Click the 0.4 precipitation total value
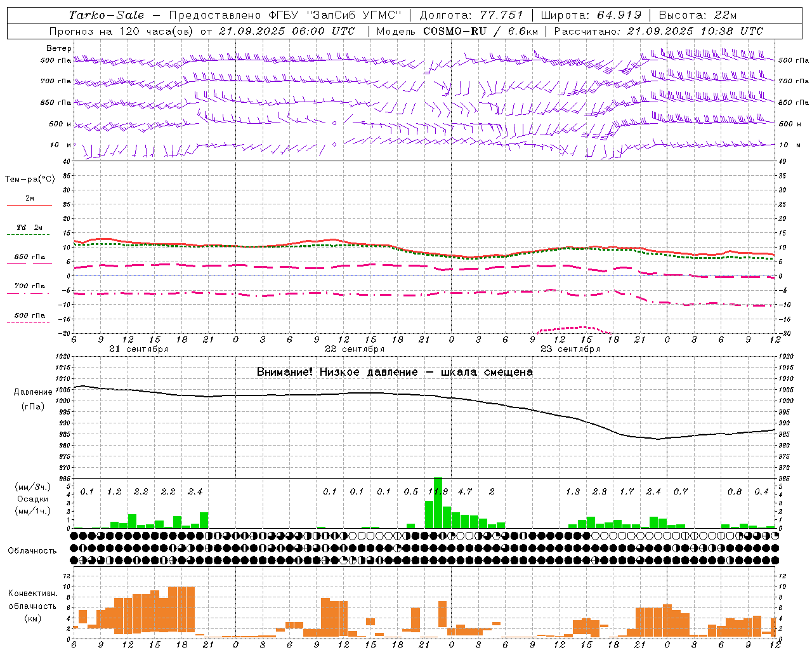Viewport: 812px width, 650px height. click(x=761, y=492)
